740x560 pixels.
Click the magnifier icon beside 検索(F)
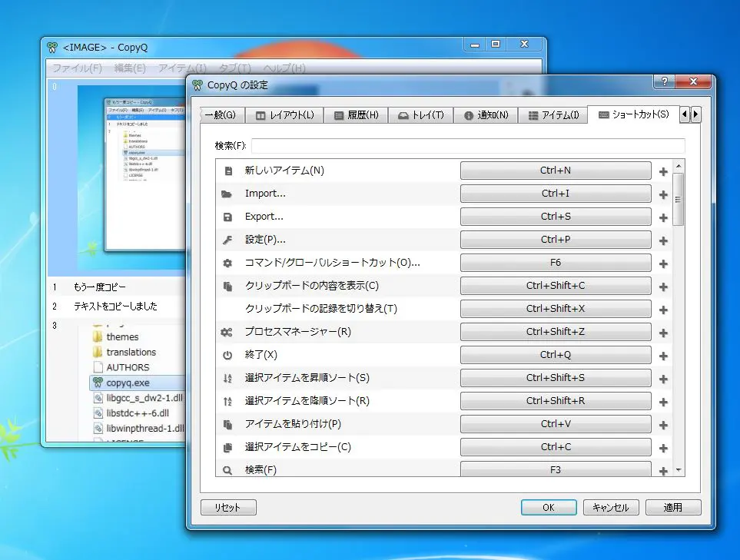[227, 470]
